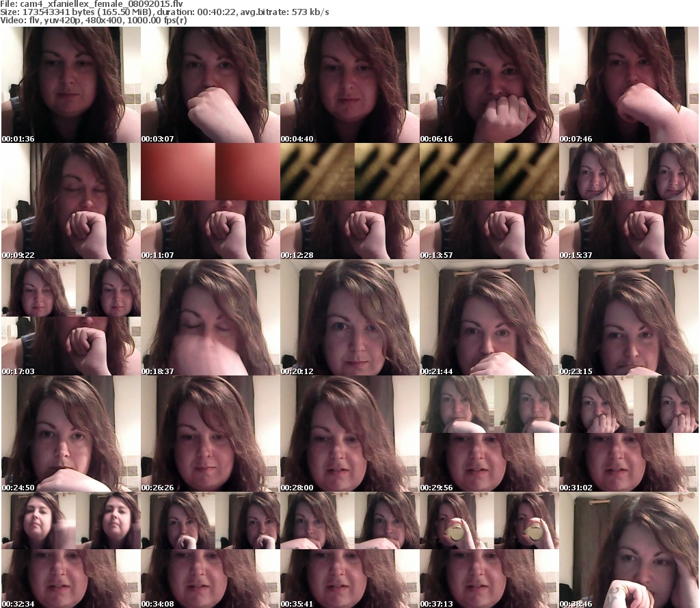Select the thumbnail timestamped 00:38:46

(629, 549)
